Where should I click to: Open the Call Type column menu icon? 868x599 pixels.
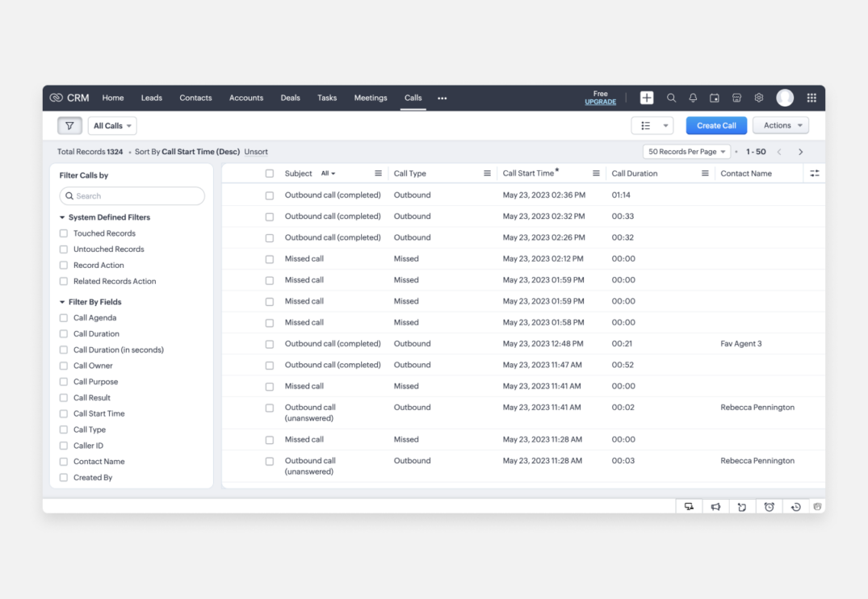click(x=487, y=174)
